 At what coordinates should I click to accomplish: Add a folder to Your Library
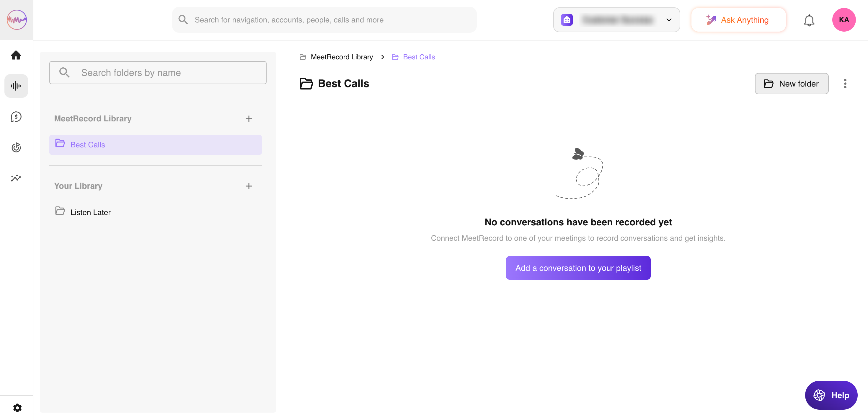(x=249, y=186)
